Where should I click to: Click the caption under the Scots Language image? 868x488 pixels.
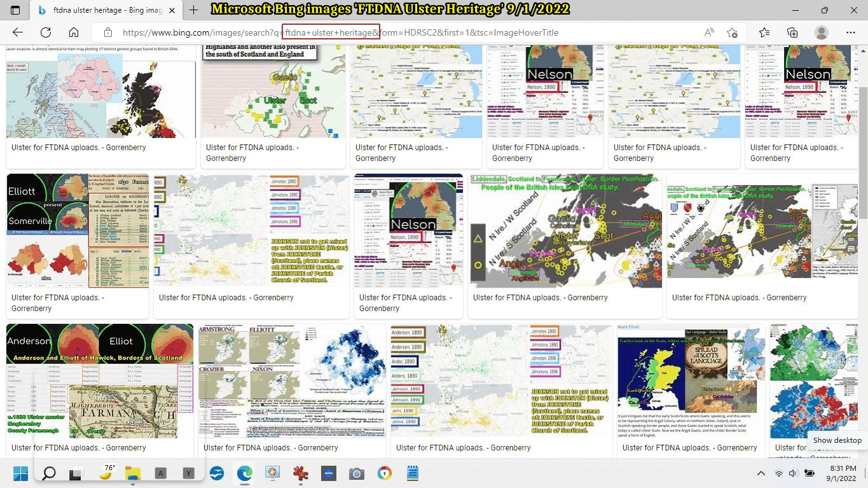click(x=690, y=448)
